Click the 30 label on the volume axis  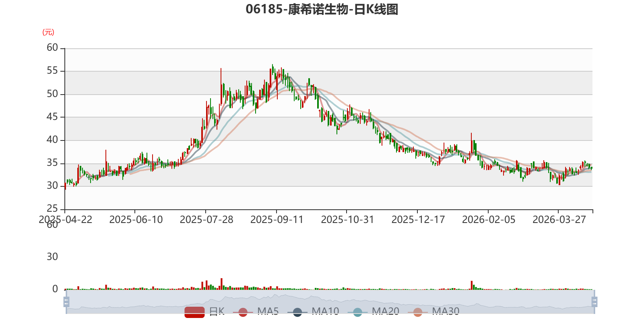[52, 257]
